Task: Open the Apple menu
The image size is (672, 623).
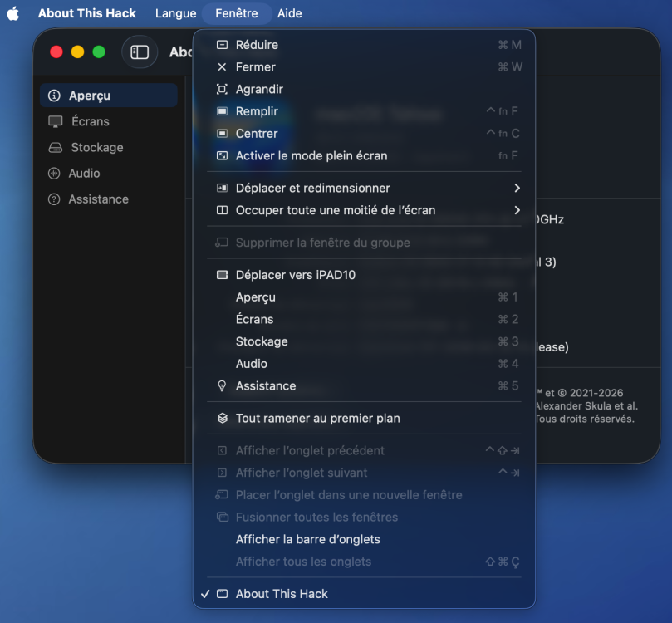Action: pos(13,13)
